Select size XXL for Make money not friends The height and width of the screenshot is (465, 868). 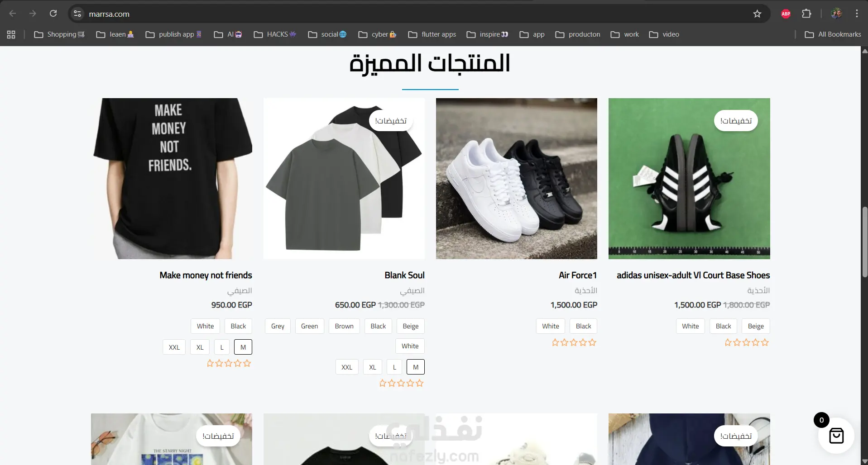point(174,347)
